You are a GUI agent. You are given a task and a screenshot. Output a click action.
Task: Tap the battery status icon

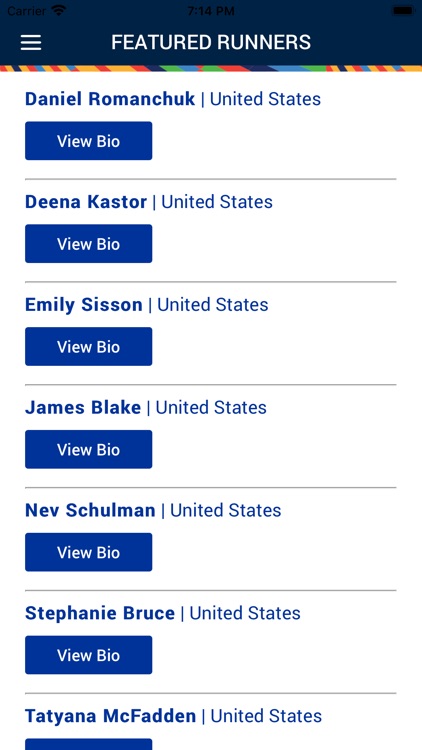(403, 11)
